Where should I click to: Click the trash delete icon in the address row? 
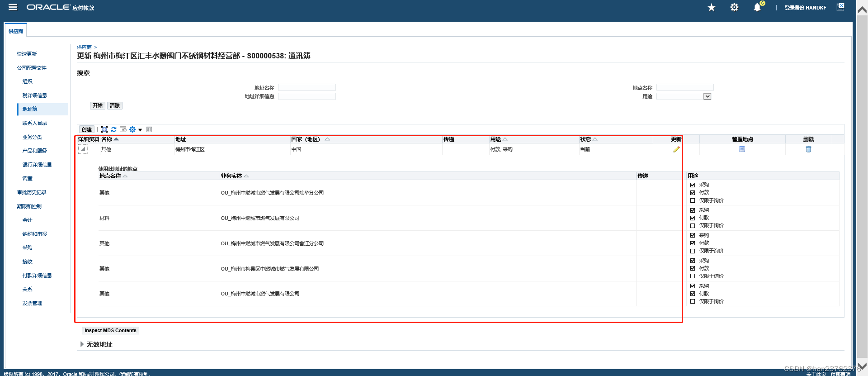(x=808, y=149)
